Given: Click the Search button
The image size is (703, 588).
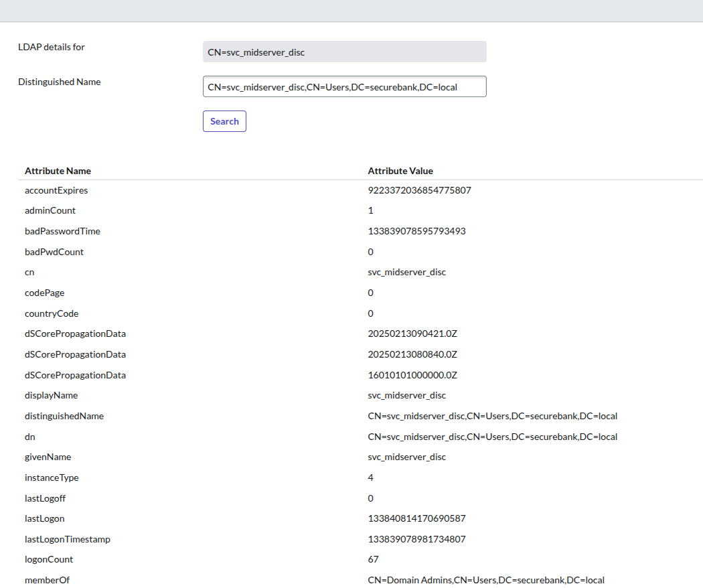Looking at the screenshot, I should pyautogui.click(x=224, y=121).
